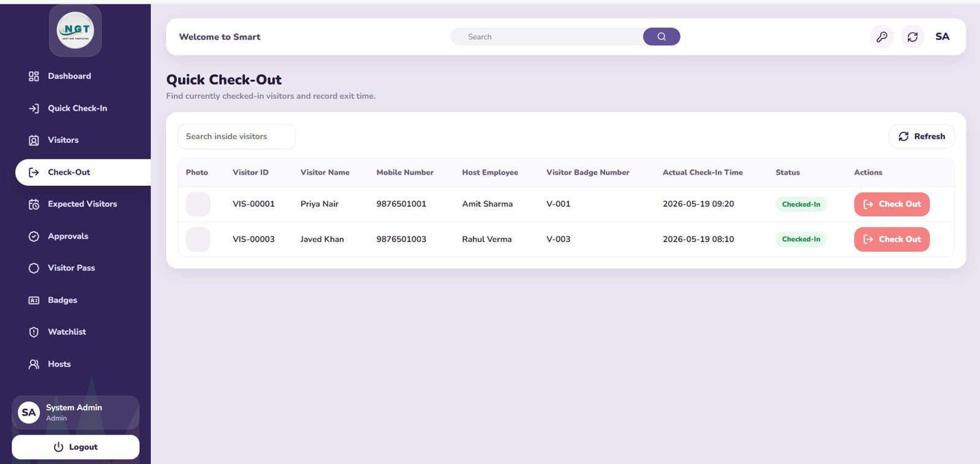This screenshot has width=980, height=464.
Task: Click Checked-In status badge for Javed Khan
Action: [801, 239]
